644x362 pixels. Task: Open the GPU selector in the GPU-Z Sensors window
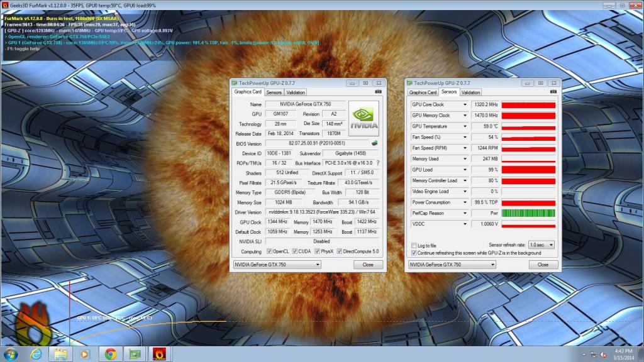point(452,265)
